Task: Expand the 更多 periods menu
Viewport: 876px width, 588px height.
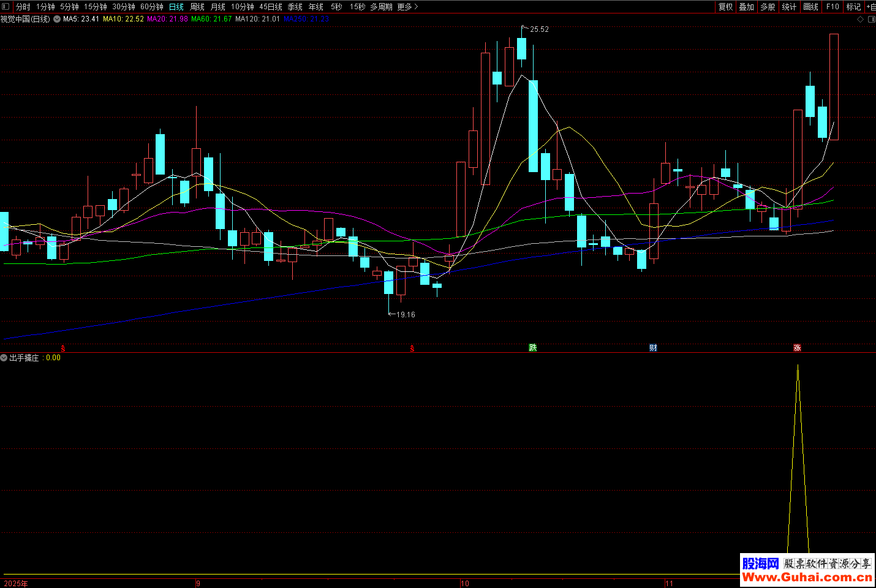Action: pos(407,7)
